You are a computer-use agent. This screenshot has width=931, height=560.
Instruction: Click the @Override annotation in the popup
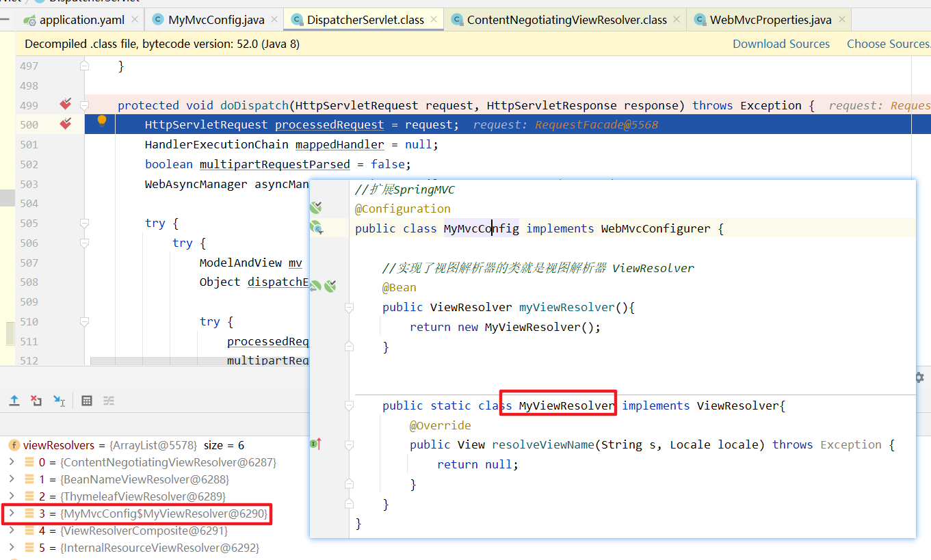pyautogui.click(x=441, y=425)
